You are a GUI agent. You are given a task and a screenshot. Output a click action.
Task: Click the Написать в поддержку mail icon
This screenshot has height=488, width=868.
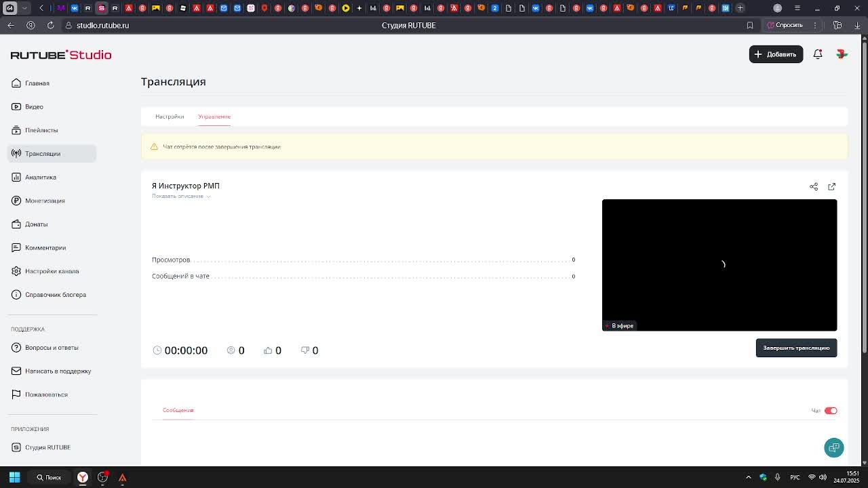click(16, 371)
